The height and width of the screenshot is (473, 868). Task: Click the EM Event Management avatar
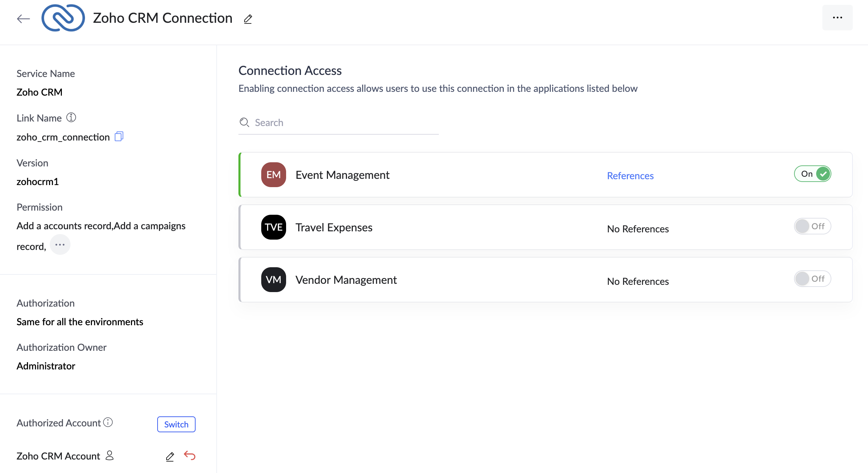pos(273,175)
